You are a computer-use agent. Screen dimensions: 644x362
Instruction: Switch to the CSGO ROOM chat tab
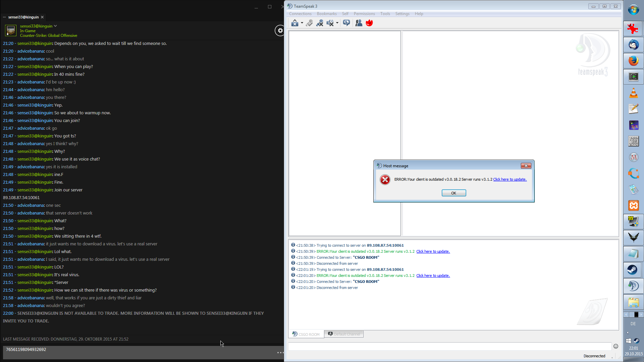[x=306, y=334]
